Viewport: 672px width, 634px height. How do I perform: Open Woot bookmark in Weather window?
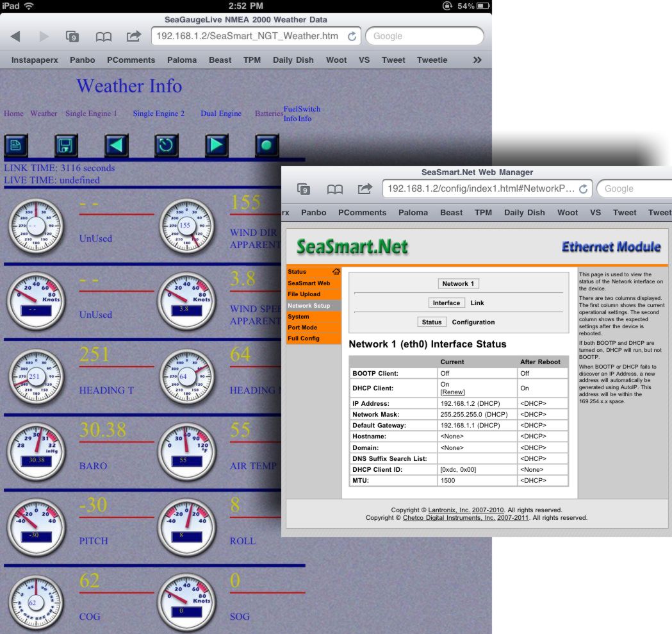(x=336, y=60)
